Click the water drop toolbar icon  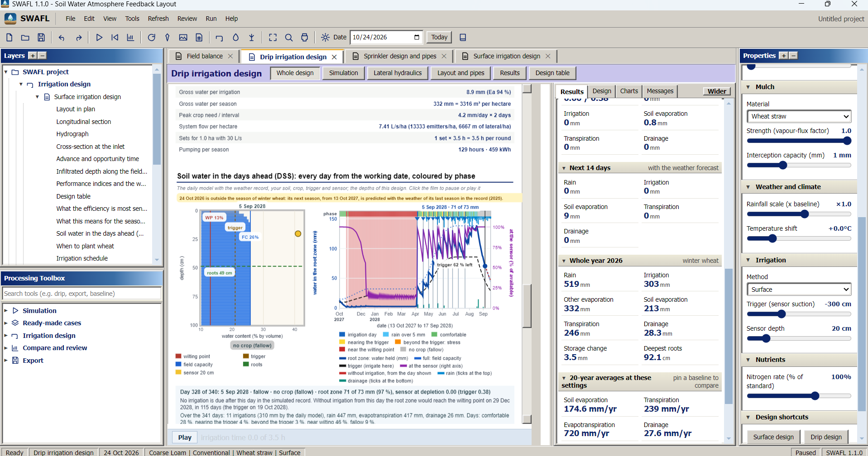[235, 38]
